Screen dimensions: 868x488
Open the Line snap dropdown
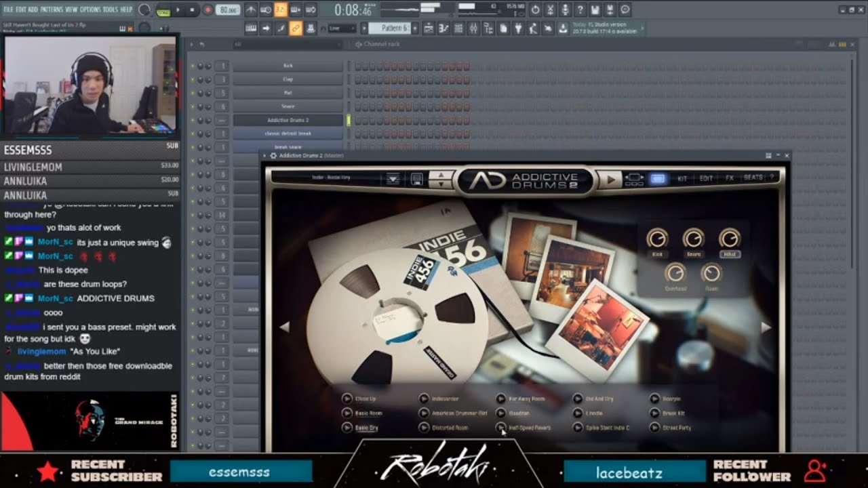click(341, 28)
